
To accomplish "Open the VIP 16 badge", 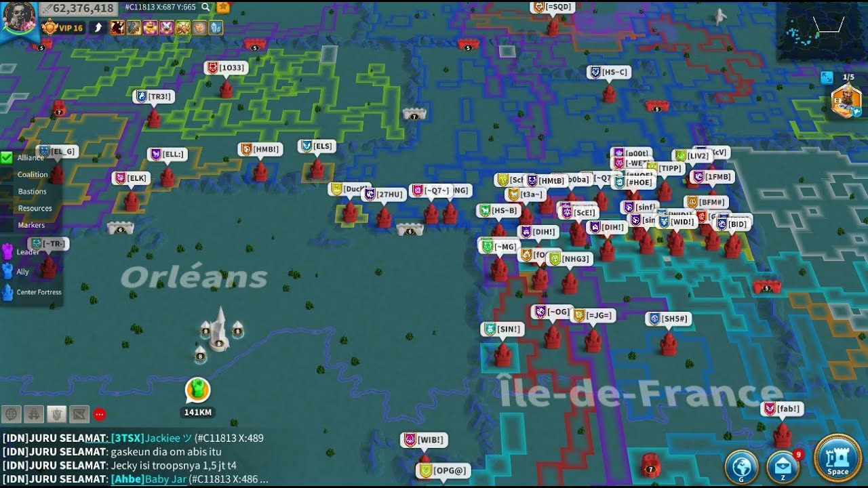I will (x=63, y=28).
